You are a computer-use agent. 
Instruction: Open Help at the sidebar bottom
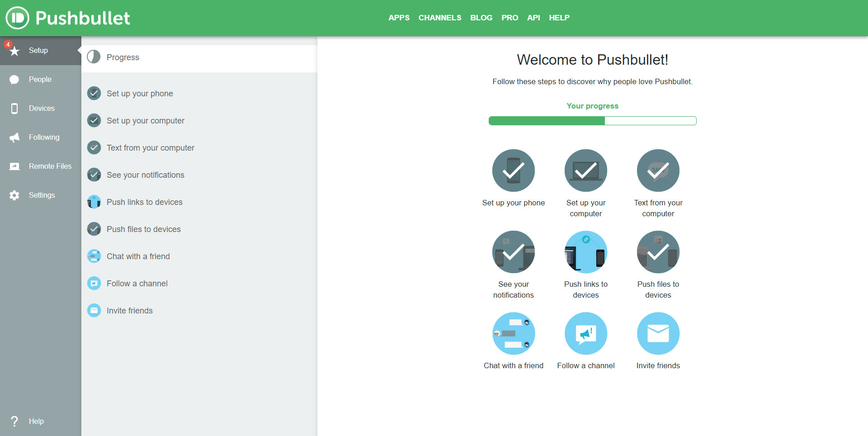41,421
